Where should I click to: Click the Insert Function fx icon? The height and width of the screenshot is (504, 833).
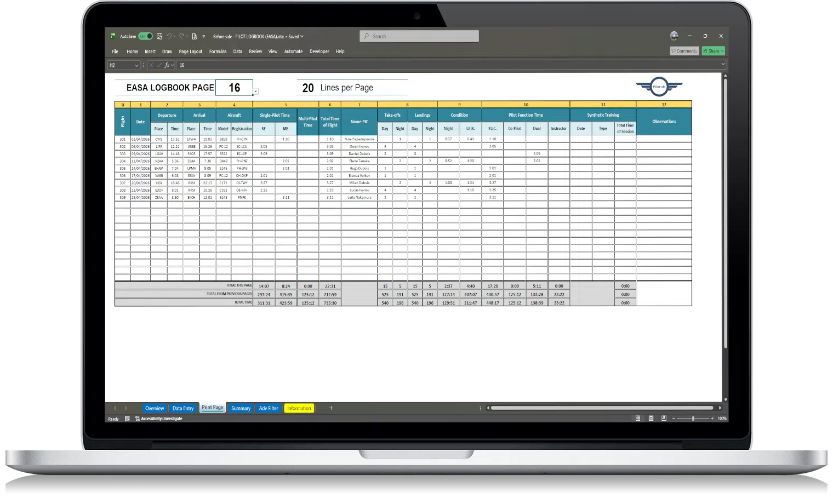coord(167,65)
